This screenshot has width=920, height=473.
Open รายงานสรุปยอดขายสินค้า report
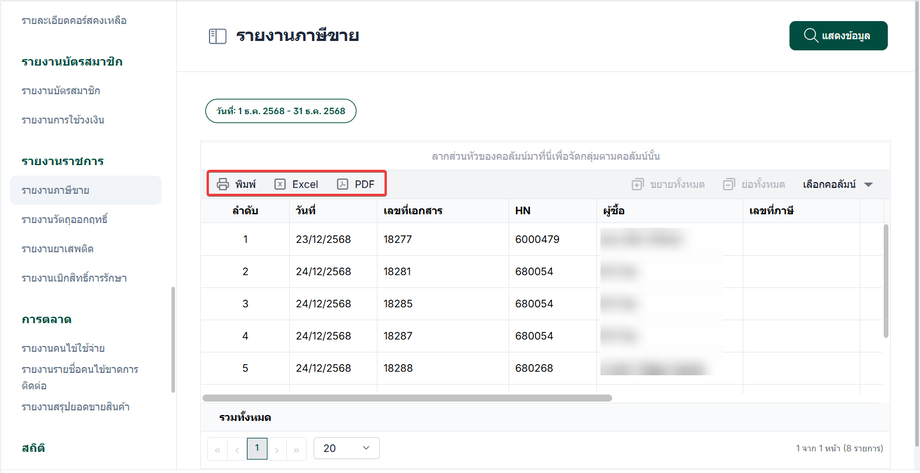(75, 407)
